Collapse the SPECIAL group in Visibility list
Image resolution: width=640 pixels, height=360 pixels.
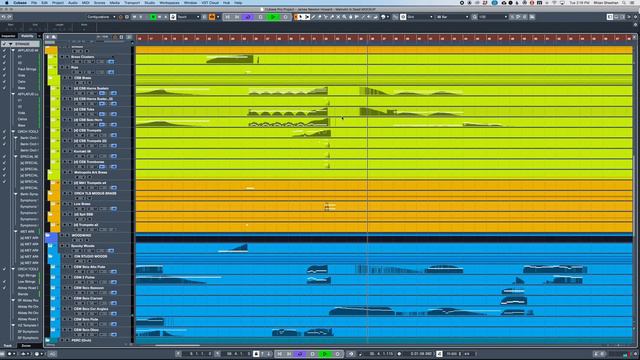point(16,157)
